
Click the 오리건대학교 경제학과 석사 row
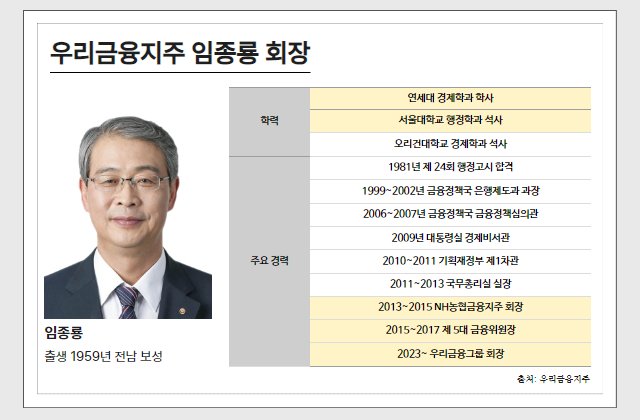click(450, 144)
